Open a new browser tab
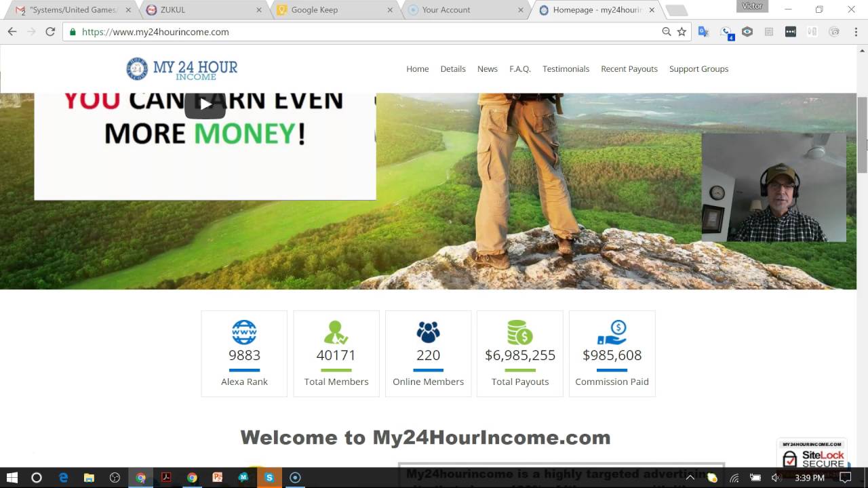 [676, 10]
